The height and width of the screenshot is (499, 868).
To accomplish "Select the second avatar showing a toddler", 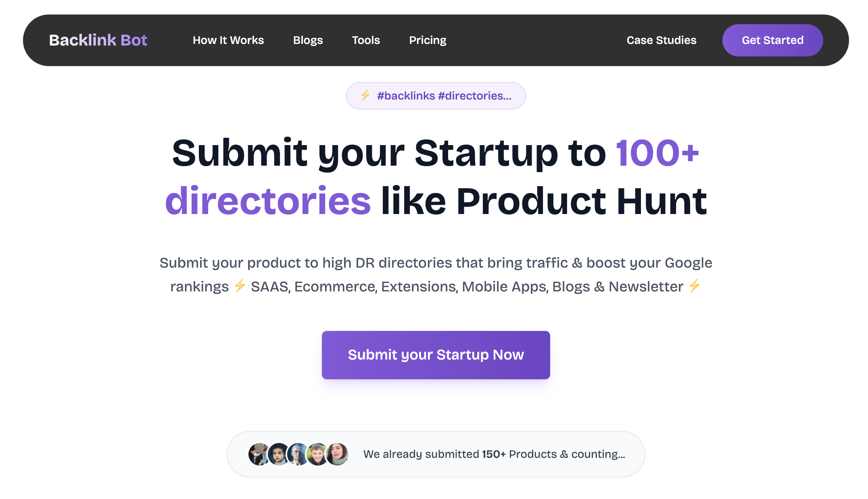I will pyautogui.click(x=278, y=454).
